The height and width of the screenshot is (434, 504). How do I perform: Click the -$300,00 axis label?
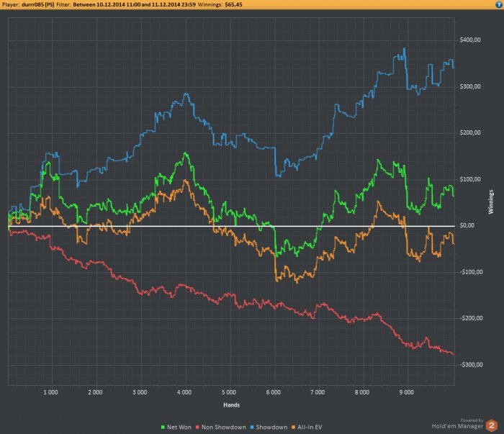click(471, 365)
